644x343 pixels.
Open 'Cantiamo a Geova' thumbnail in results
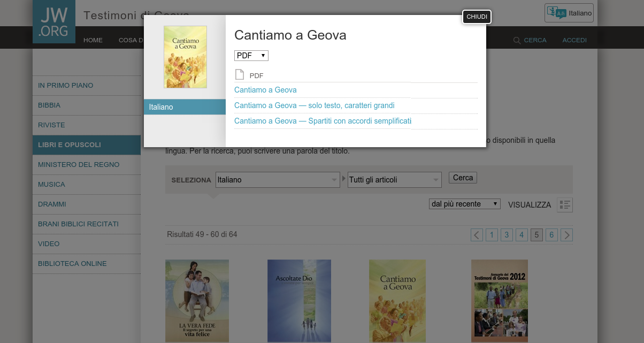click(397, 301)
